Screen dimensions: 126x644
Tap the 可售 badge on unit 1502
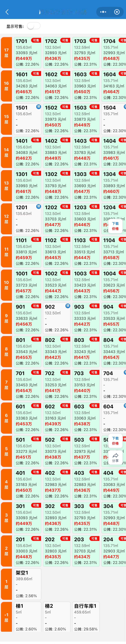click(65, 107)
